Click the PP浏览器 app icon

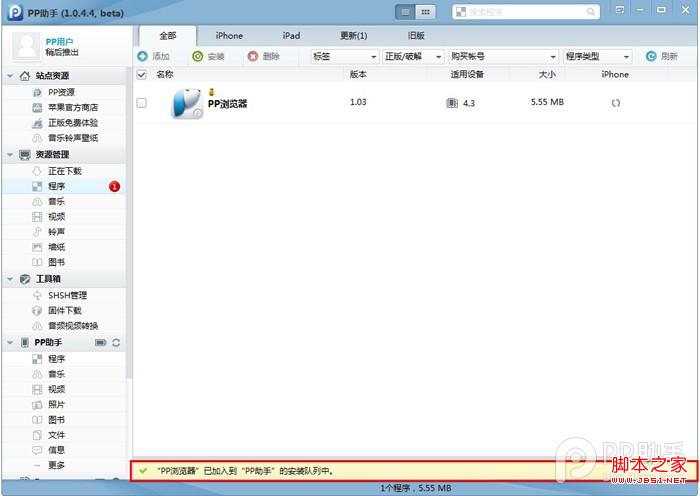pos(187,104)
